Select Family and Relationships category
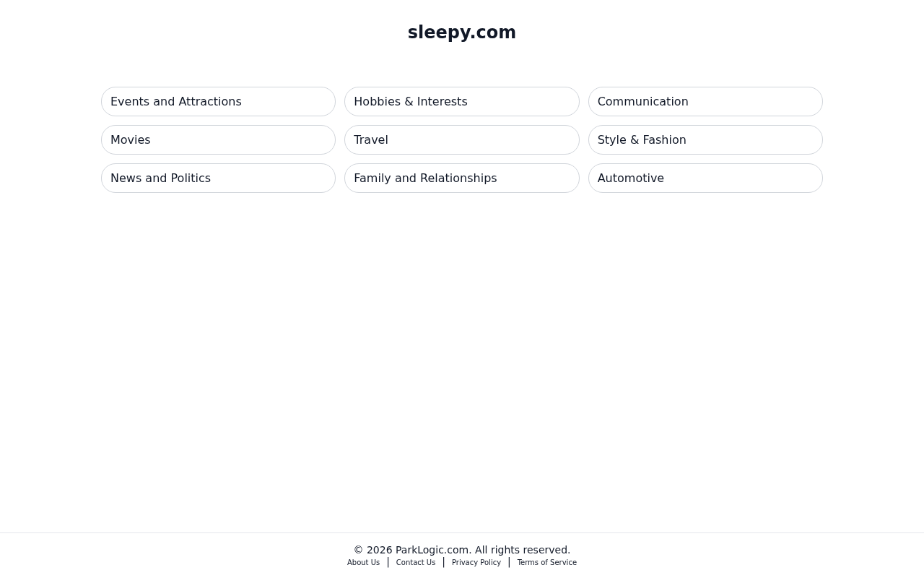This screenshot has height=578, width=924. (462, 178)
